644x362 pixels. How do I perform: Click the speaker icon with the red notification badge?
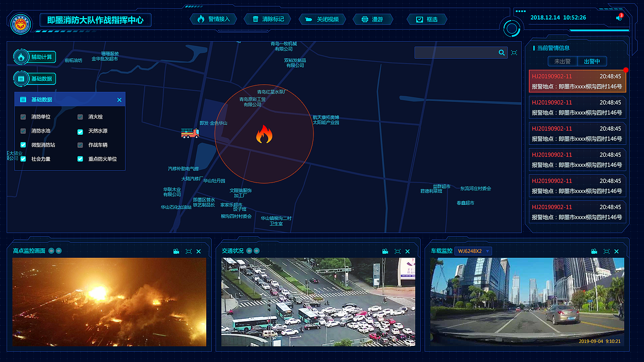click(619, 18)
